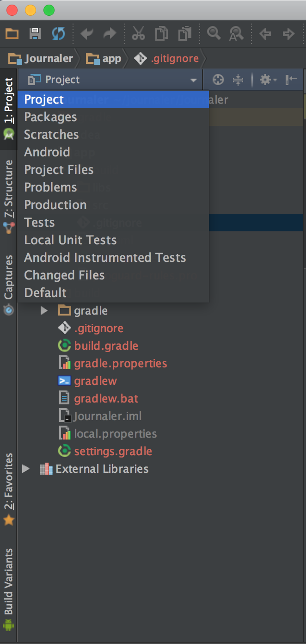The width and height of the screenshot is (306, 644).
Task: Navigate back with the left arrow
Action: coord(265,33)
